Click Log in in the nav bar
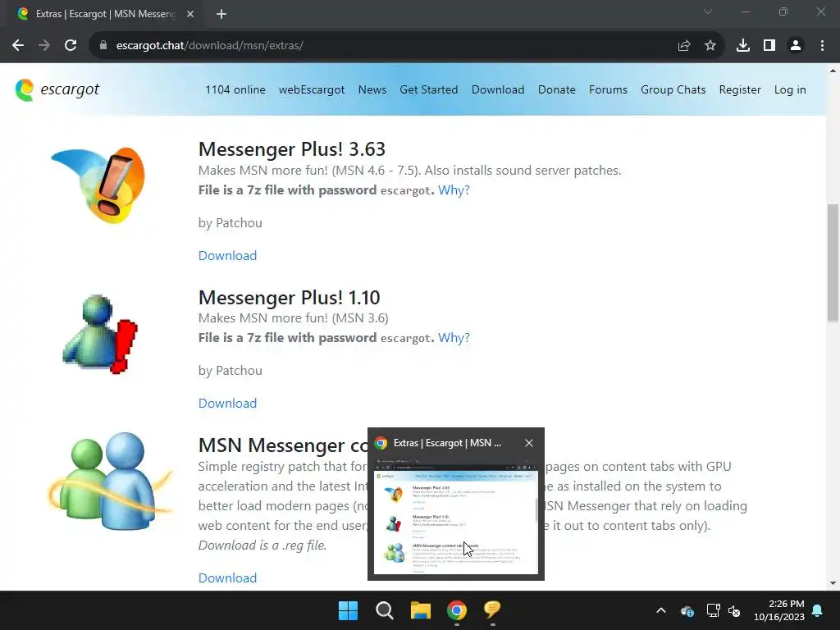Viewport: 840px width, 630px height. tap(790, 89)
